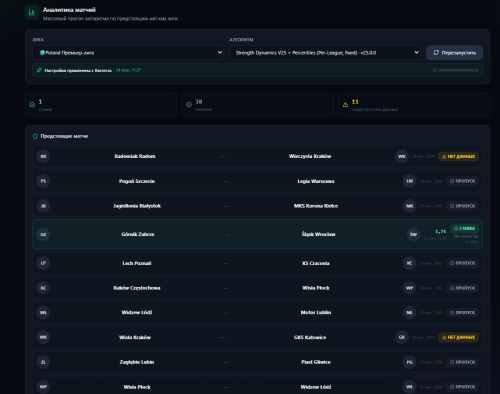
Task: Click the 1 Ставок stats card
Action: pyautogui.click(x=101, y=105)
